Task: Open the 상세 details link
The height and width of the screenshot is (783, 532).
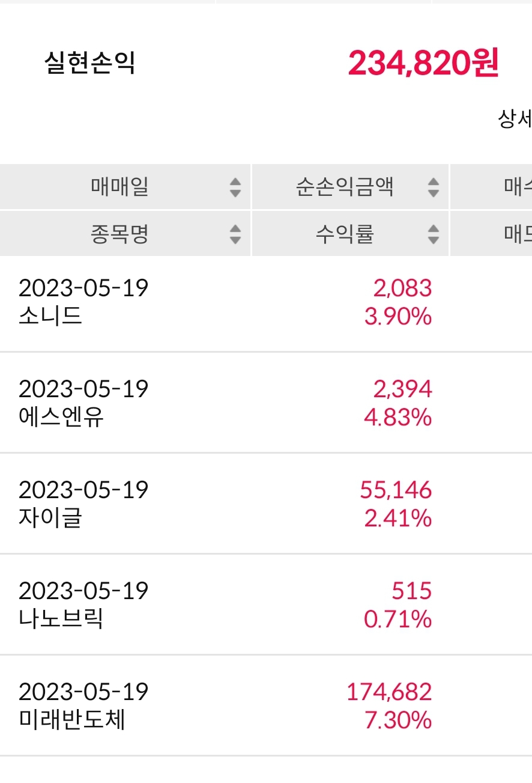Action: (x=515, y=119)
